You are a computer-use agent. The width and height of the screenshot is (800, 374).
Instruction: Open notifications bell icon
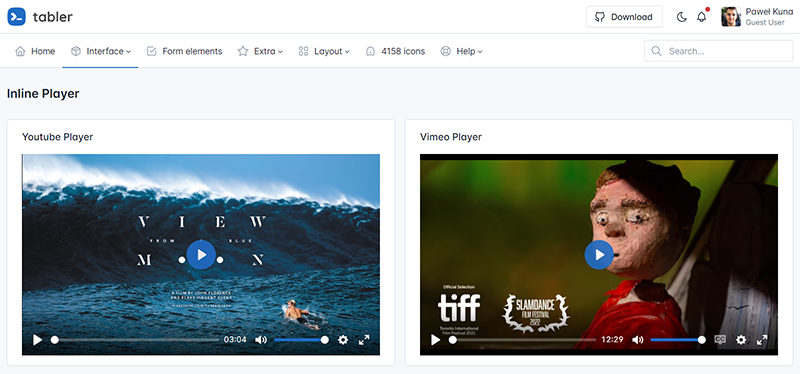(x=702, y=17)
